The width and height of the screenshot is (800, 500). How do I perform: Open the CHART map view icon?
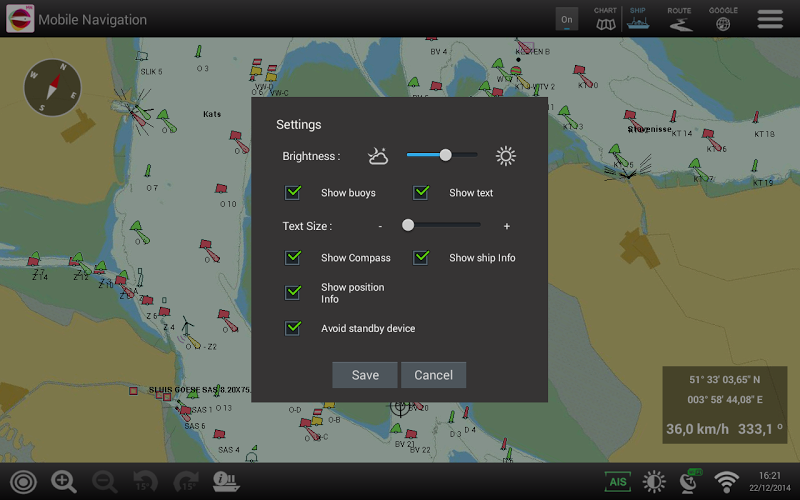click(606, 19)
